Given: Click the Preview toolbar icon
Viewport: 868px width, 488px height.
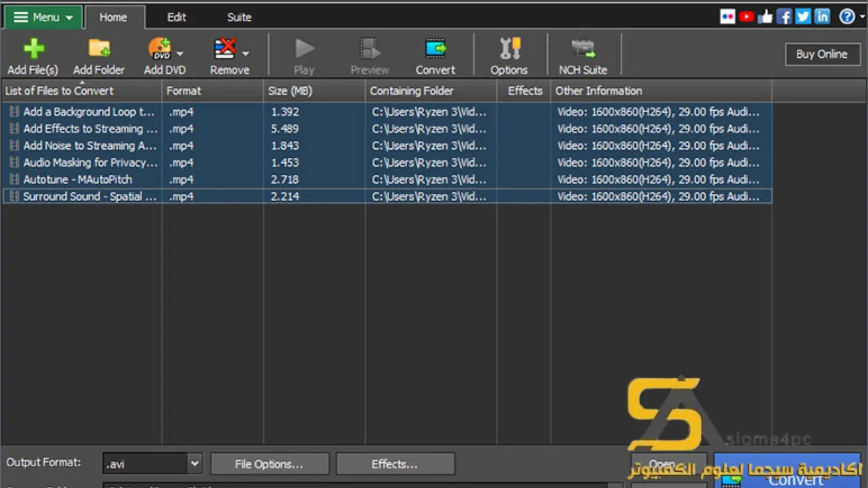Looking at the screenshot, I should [370, 49].
